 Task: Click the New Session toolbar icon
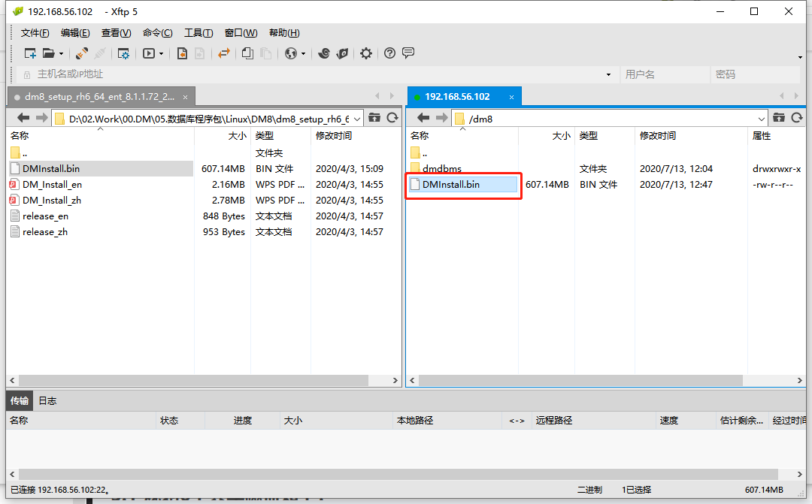30,53
